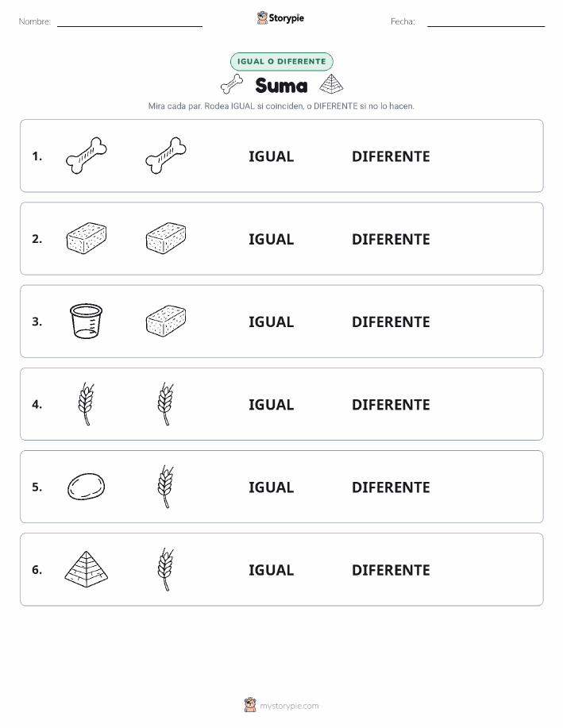Screen dimensions: 563x728
Task: Click the oval stone in row 5
Action: [x=86, y=486]
